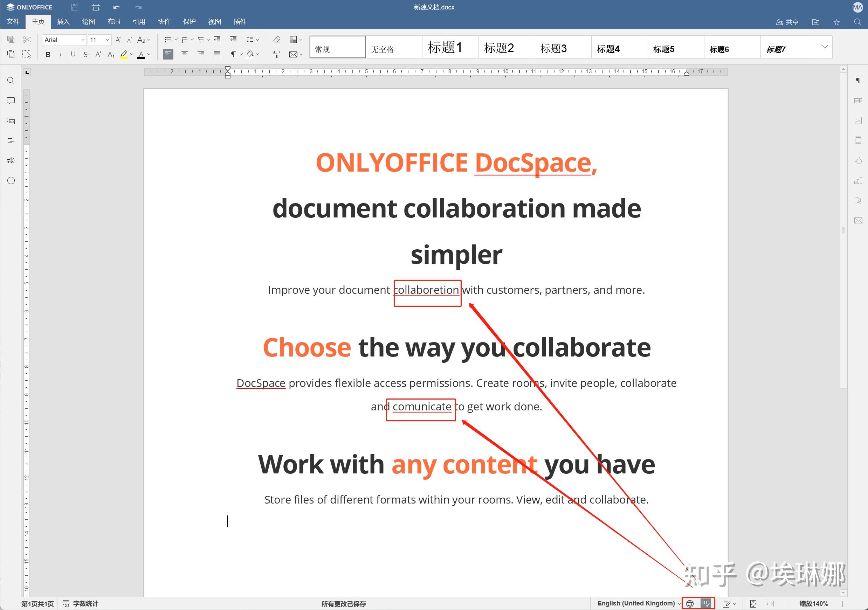Apply the 无空格 style

pos(394,47)
